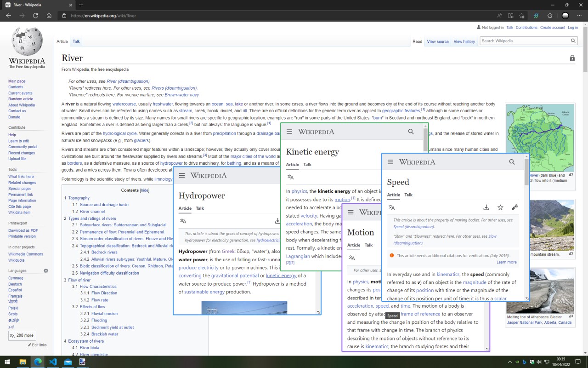Open File Explorer from taskbar
588x368 pixels.
click(x=23, y=362)
